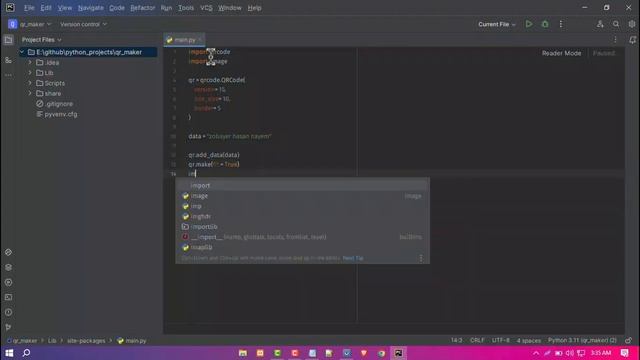Click Next Tip link in completion popup
The width and height of the screenshot is (640, 360).
tap(353, 258)
